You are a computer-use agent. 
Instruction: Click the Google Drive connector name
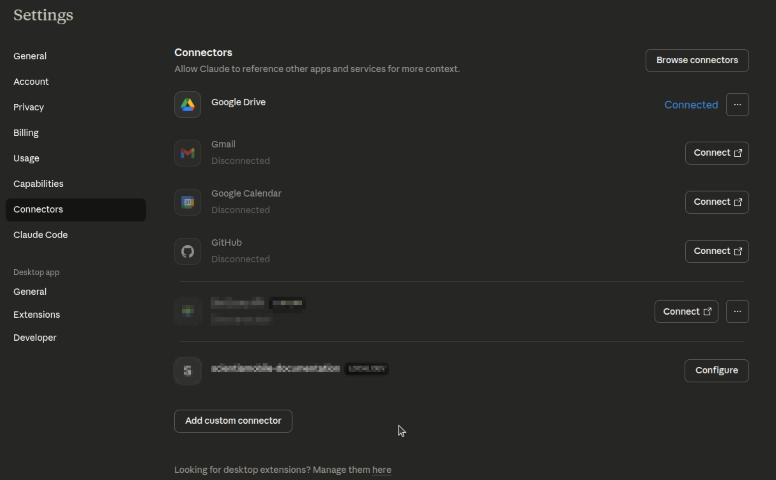239,102
